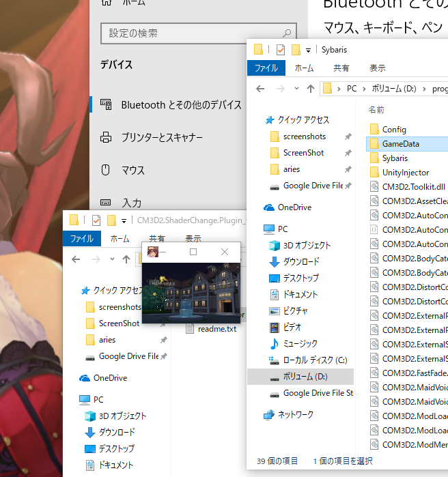The width and height of the screenshot is (448, 477).
Task: Select ScreenShot folder in Sybaris navigation pane
Action: click(303, 153)
